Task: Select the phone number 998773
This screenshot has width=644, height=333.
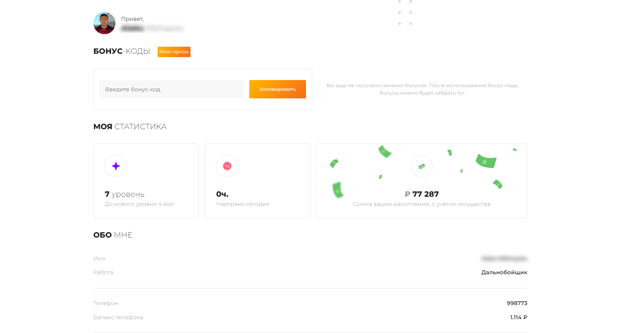Action: 517,303
